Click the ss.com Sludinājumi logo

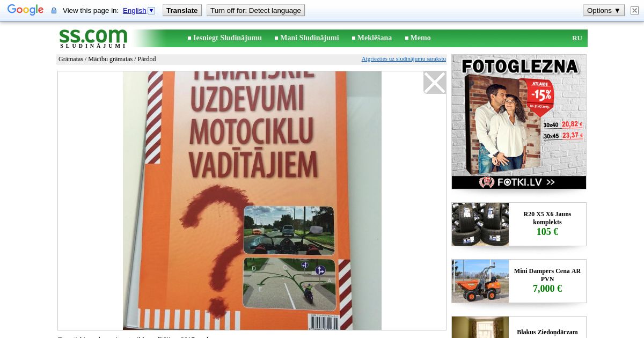point(93,38)
